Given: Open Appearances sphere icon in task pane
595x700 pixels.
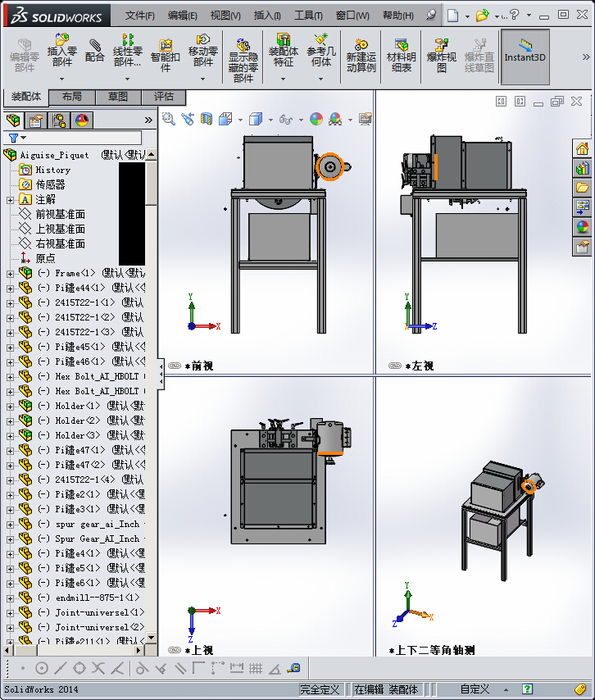Looking at the screenshot, I should 582,227.
